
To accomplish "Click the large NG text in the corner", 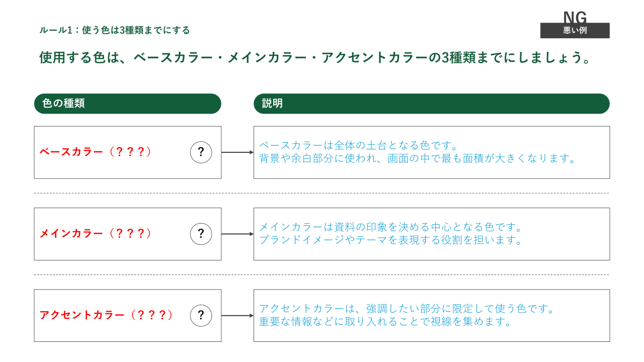I will tap(575, 17).
